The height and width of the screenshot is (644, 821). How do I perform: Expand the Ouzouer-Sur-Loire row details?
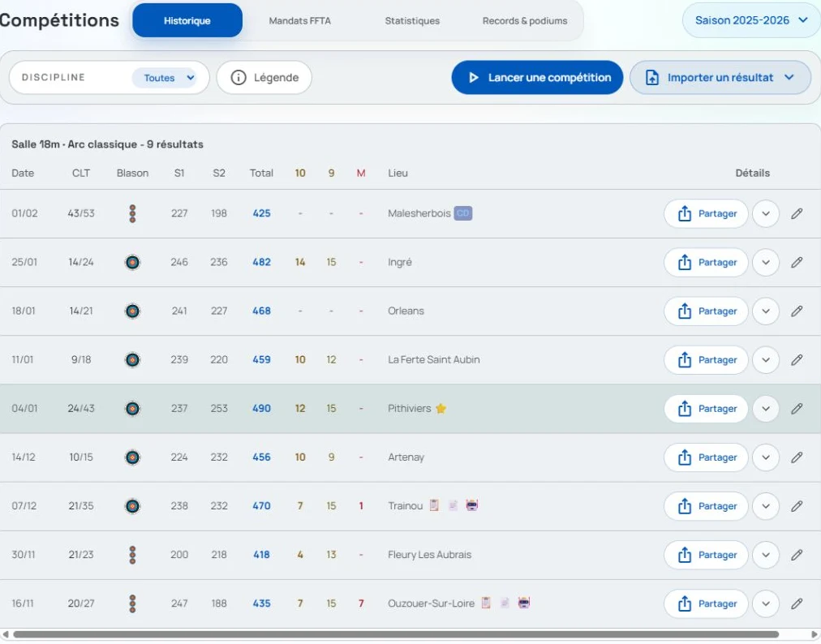[x=766, y=603]
